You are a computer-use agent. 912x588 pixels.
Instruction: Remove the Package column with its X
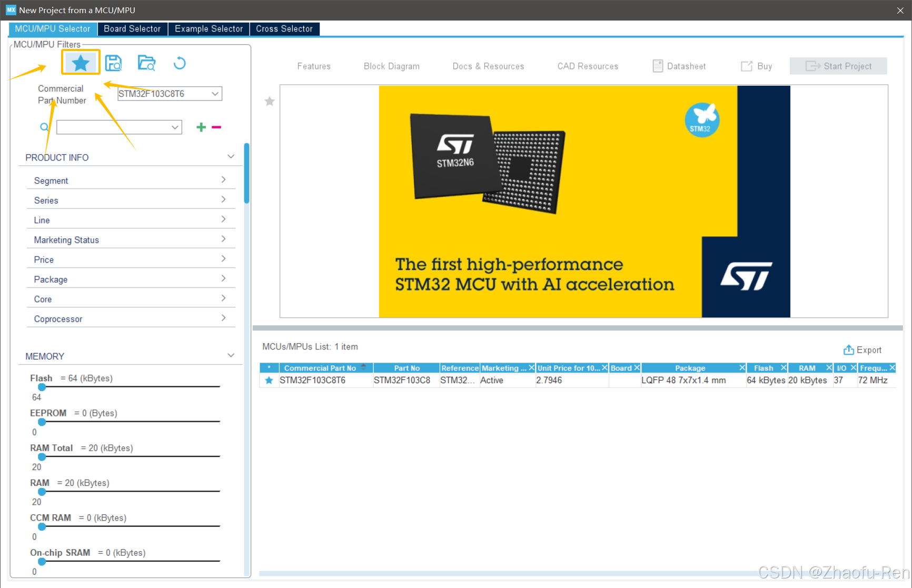point(742,367)
